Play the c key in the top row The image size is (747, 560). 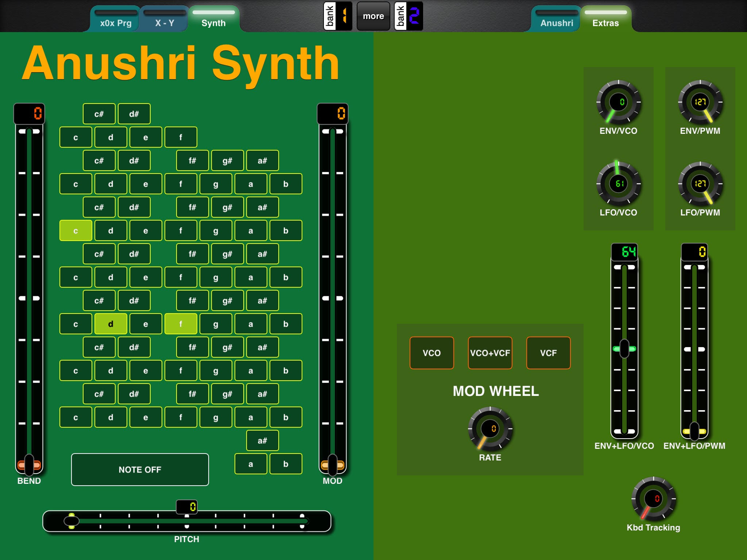(76, 137)
